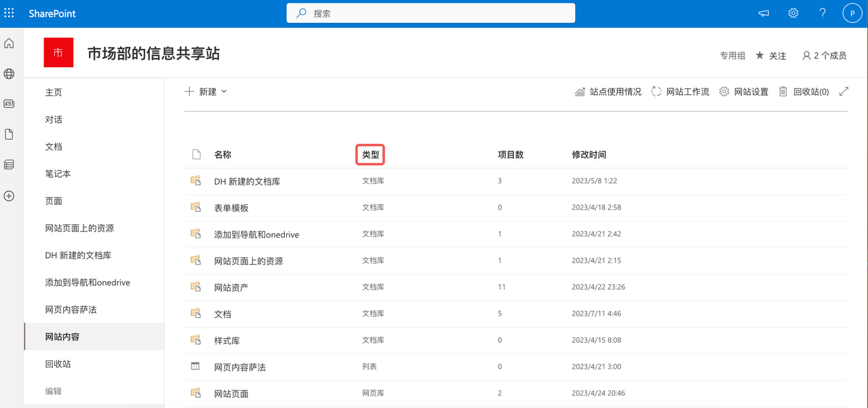Open the news feed sidebar icon
868x408 pixels.
click(x=9, y=104)
